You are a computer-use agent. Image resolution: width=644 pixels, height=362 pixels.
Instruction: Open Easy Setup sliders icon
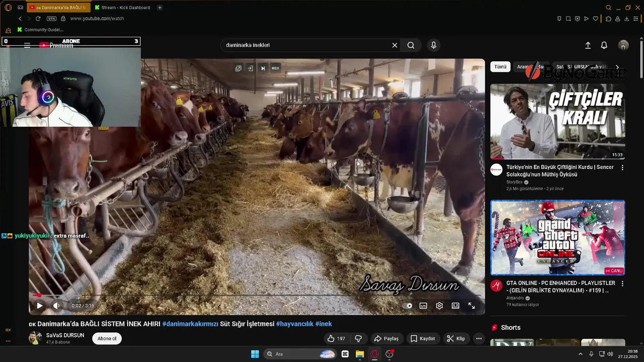coord(636,19)
